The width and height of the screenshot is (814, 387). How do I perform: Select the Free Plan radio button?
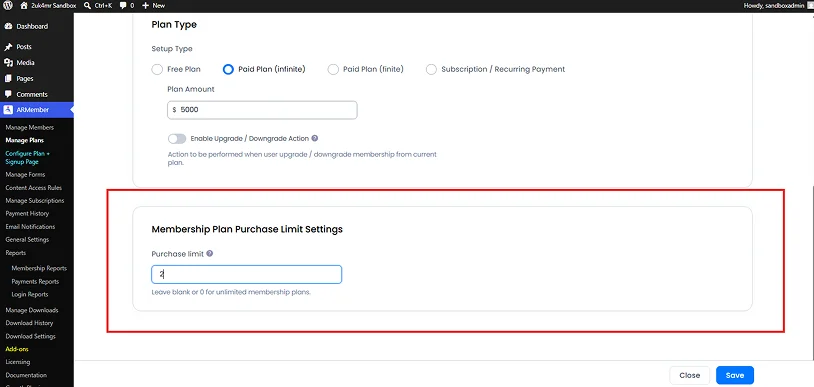(x=157, y=69)
